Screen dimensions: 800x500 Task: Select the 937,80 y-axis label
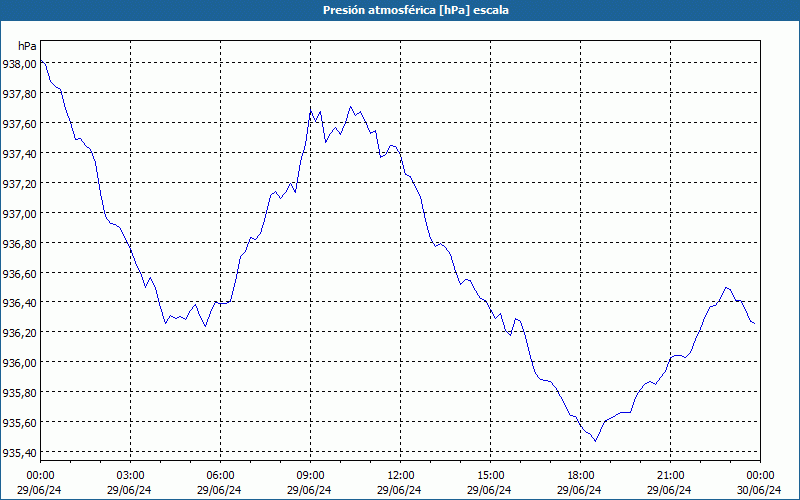tap(19, 93)
